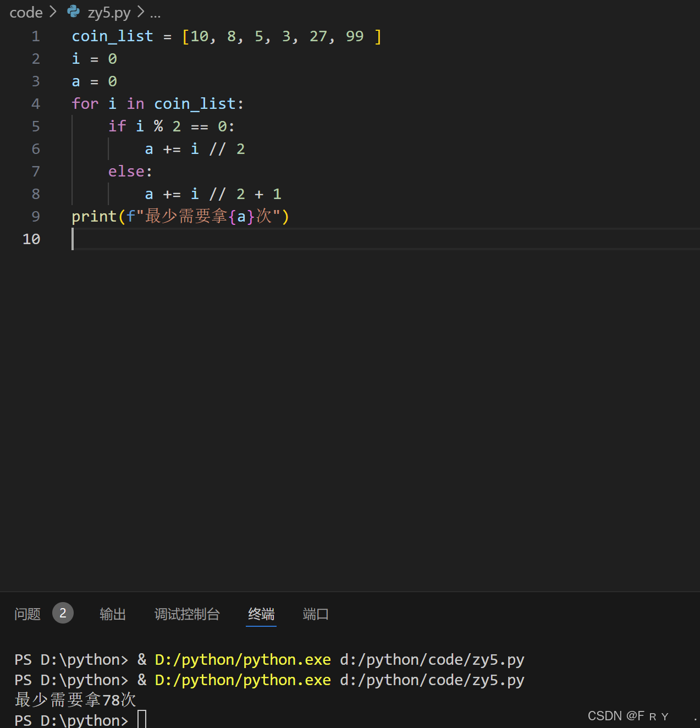The height and width of the screenshot is (728, 700).
Task: Click the 'if' keyword on line 5
Action: coord(117,126)
